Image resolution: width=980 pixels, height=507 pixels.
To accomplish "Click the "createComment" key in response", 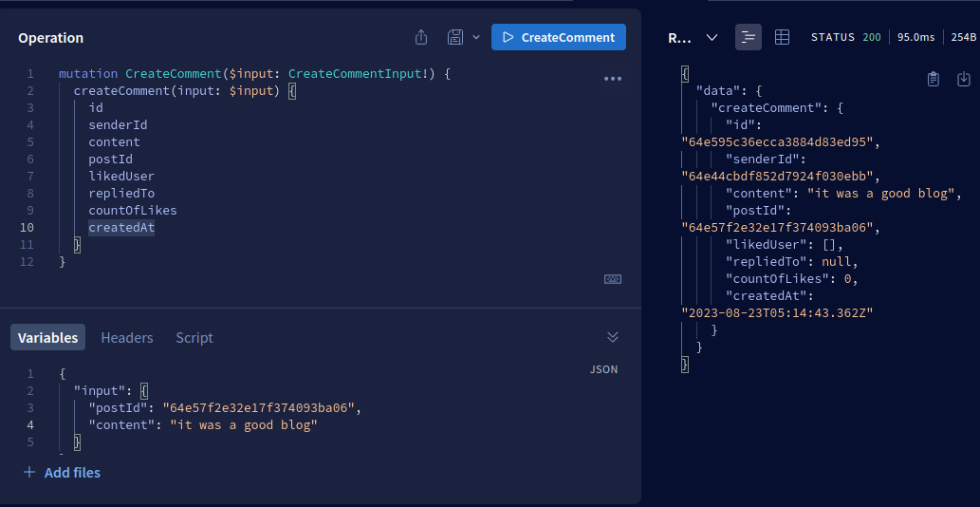I will coord(767,108).
